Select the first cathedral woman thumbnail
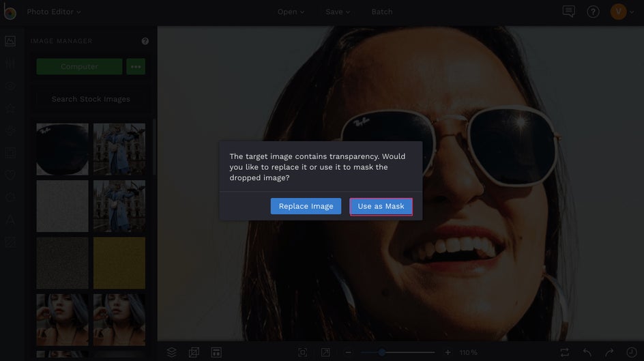644x361 pixels. pyautogui.click(x=119, y=149)
